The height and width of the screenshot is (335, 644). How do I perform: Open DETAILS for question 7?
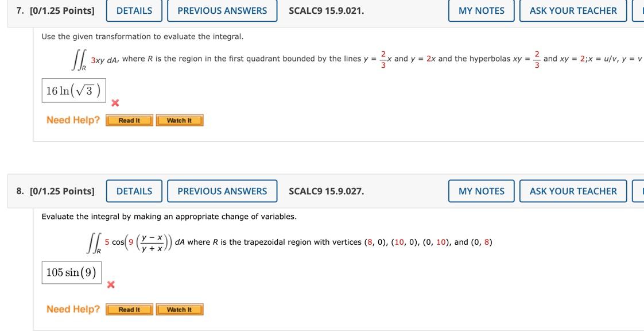pos(134,10)
